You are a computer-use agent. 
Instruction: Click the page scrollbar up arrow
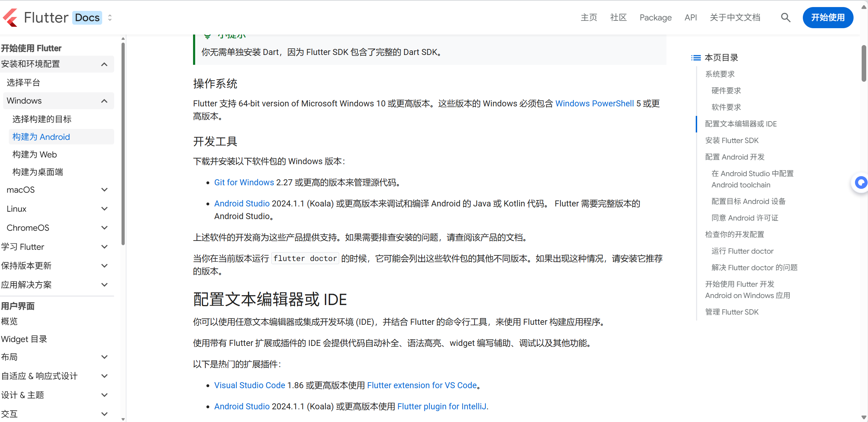coord(864,7)
